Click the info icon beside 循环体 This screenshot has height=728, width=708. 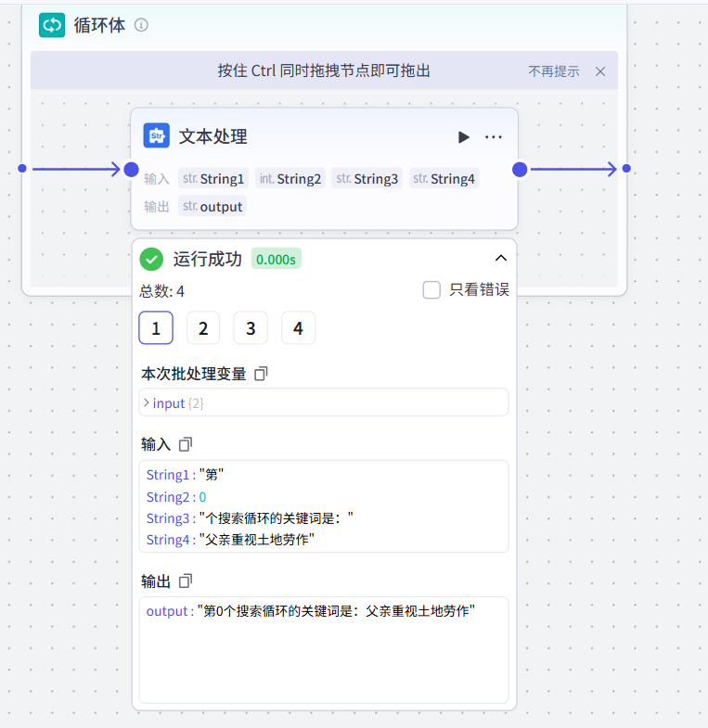point(141,25)
